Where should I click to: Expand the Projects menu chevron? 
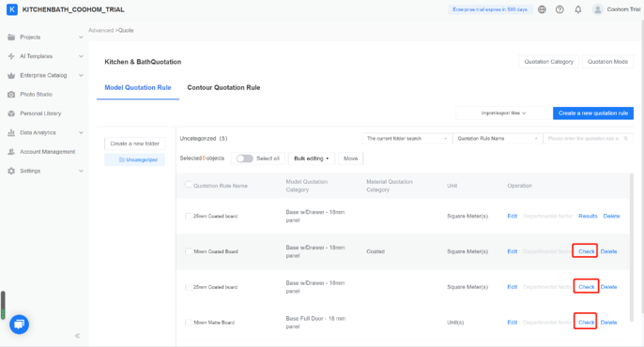pyautogui.click(x=81, y=37)
